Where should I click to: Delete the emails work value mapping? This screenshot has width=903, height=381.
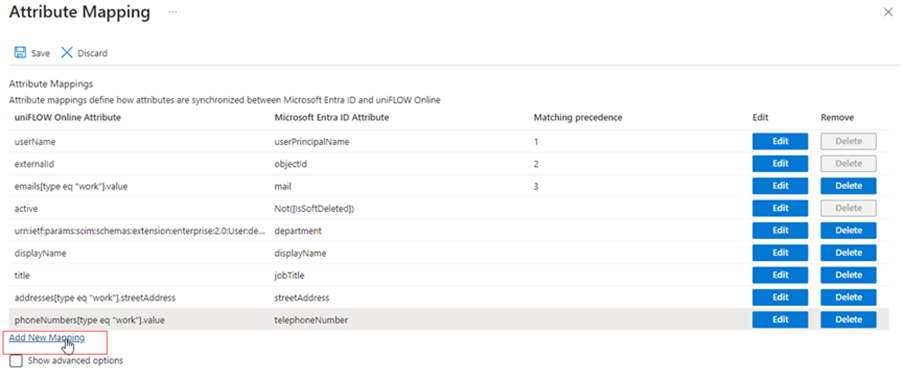pyautogui.click(x=848, y=186)
